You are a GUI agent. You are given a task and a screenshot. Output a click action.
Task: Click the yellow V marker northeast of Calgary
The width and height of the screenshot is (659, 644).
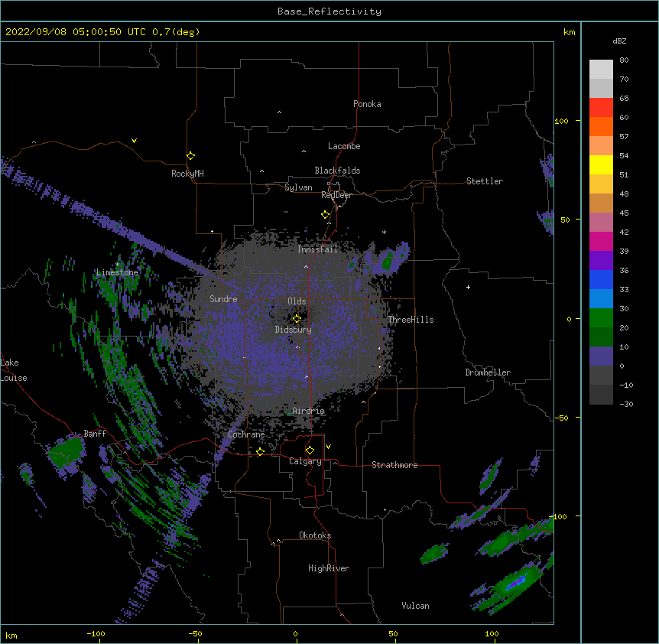[x=328, y=447]
